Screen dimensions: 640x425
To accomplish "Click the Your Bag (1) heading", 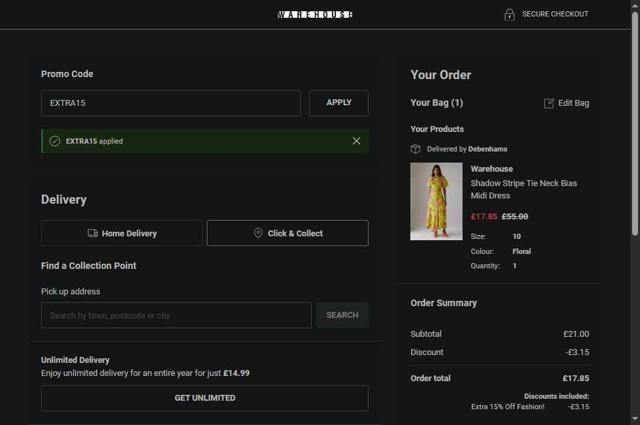I will point(437,103).
